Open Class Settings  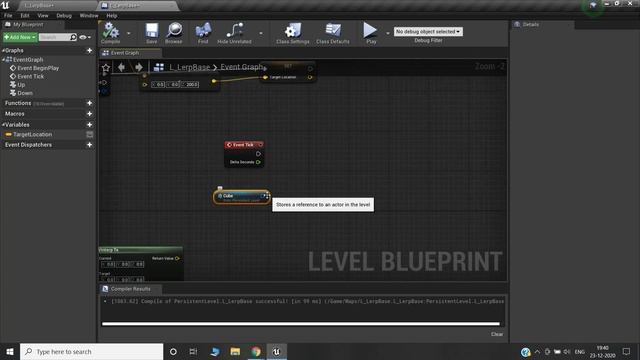(x=292, y=33)
